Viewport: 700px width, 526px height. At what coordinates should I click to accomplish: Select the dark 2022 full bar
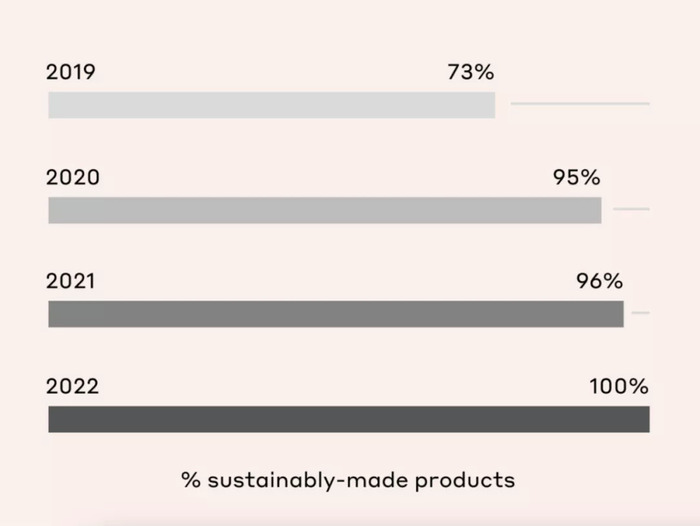(349, 419)
